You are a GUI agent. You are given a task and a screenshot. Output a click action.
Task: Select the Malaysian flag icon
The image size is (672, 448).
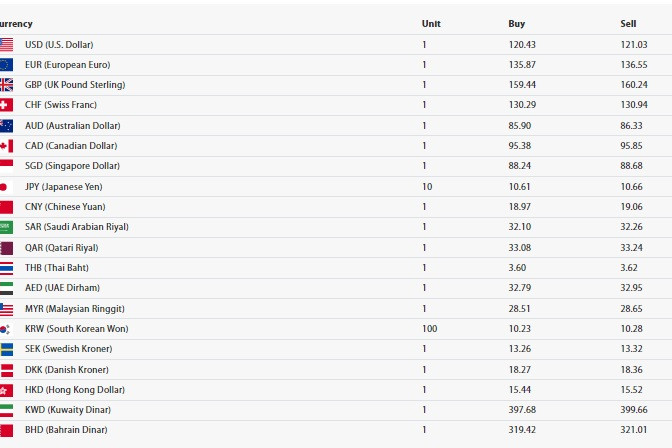6,309
